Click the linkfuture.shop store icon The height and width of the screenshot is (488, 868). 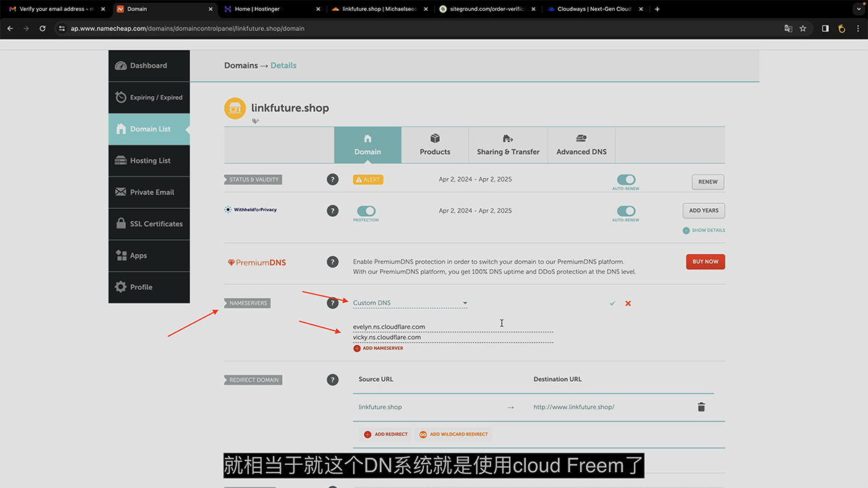(234, 108)
